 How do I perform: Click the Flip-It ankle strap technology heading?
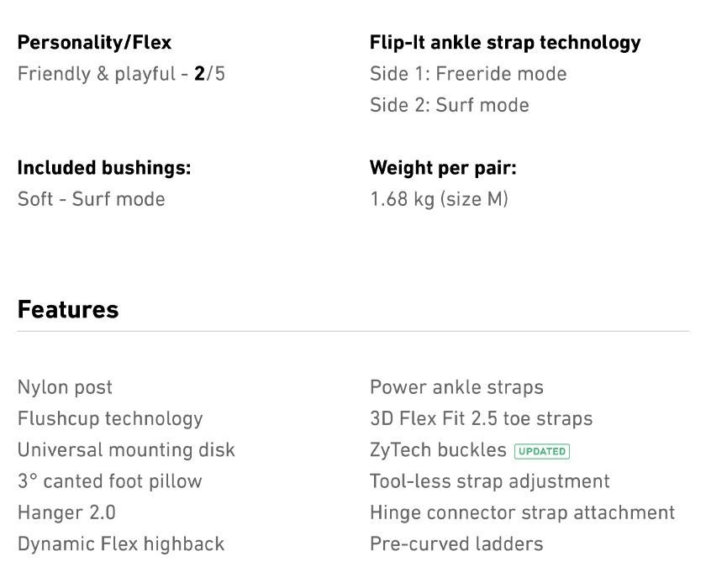[504, 43]
